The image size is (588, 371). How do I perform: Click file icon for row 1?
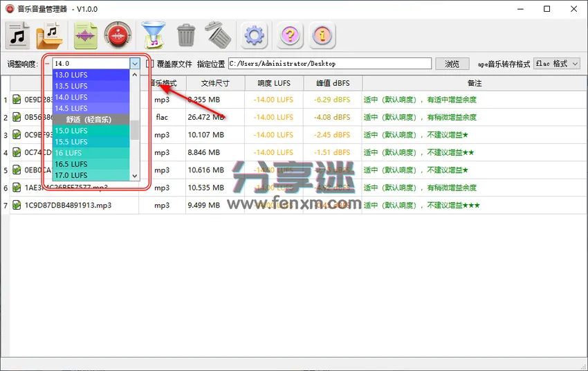click(x=17, y=100)
